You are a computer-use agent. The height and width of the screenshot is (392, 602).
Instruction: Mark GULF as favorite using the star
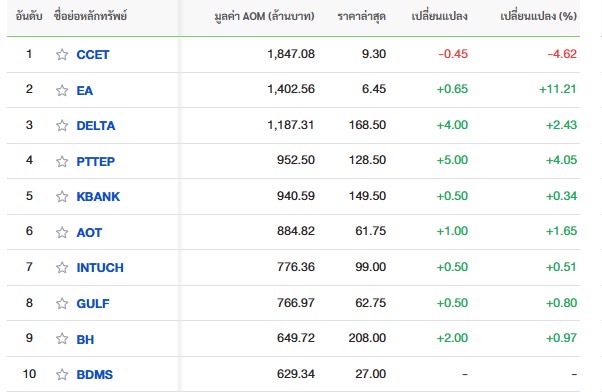tap(62, 303)
